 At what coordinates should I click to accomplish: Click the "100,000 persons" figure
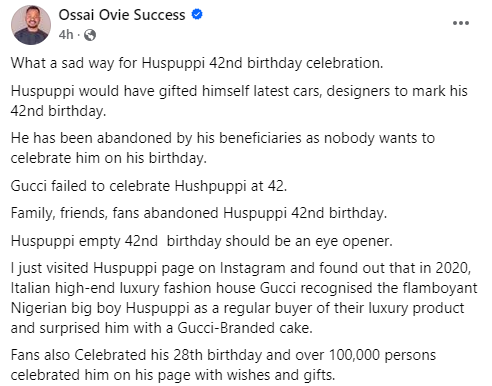382,355
